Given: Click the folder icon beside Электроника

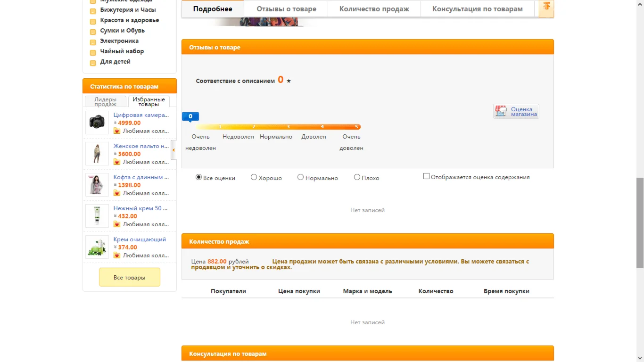Looking at the screenshot, I should (x=93, y=42).
